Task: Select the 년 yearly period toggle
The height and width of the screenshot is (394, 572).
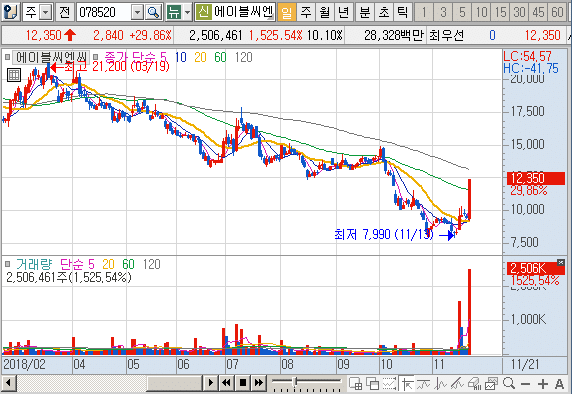Action: coord(343,13)
